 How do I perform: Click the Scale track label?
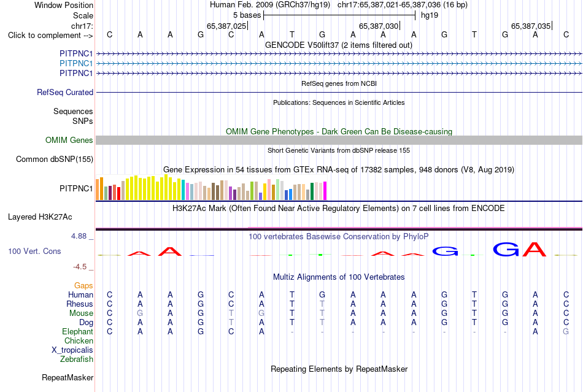pos(83,15)
